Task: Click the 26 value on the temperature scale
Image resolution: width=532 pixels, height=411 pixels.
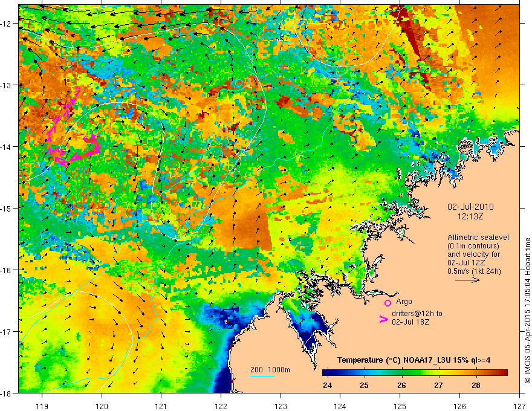Action: click(401, 386)
